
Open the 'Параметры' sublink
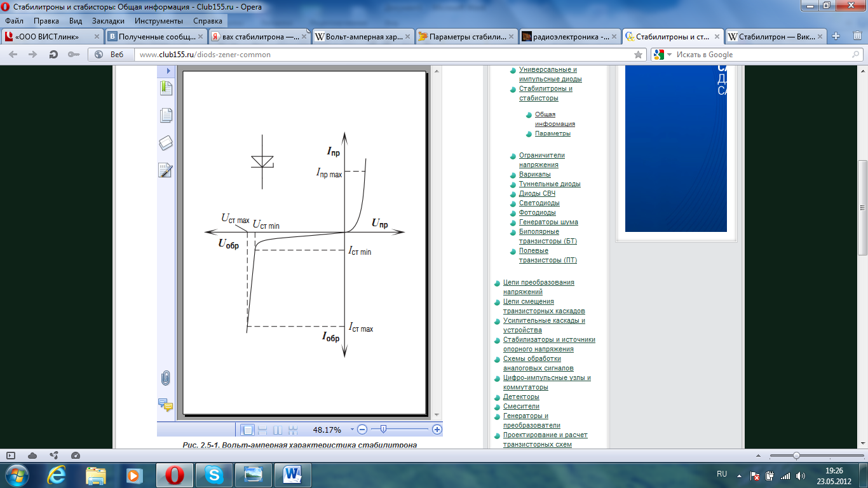[552, 133]
